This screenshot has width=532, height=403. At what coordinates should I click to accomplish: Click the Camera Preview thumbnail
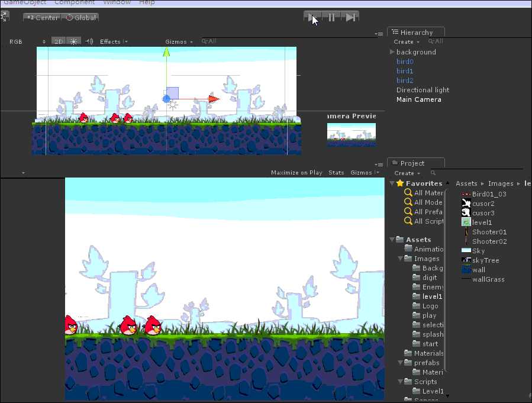(x=352, y=134)
